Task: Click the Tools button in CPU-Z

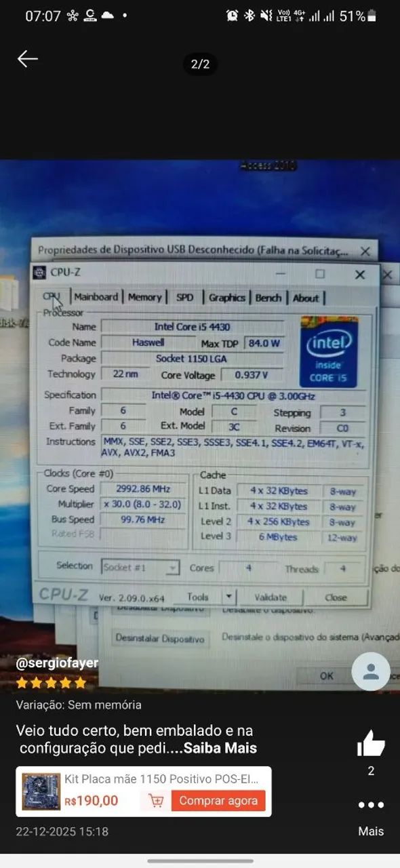Action: pos(197,597)
